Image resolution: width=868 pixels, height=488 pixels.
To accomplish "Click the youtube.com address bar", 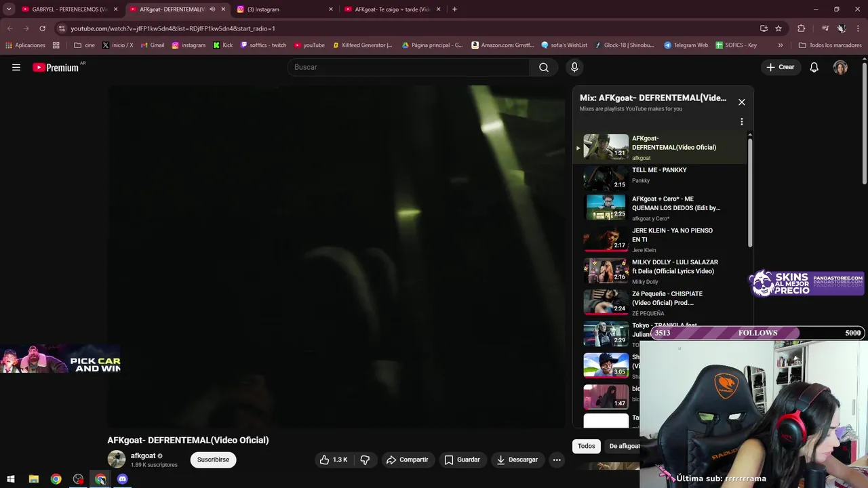I will coord(407,28).
